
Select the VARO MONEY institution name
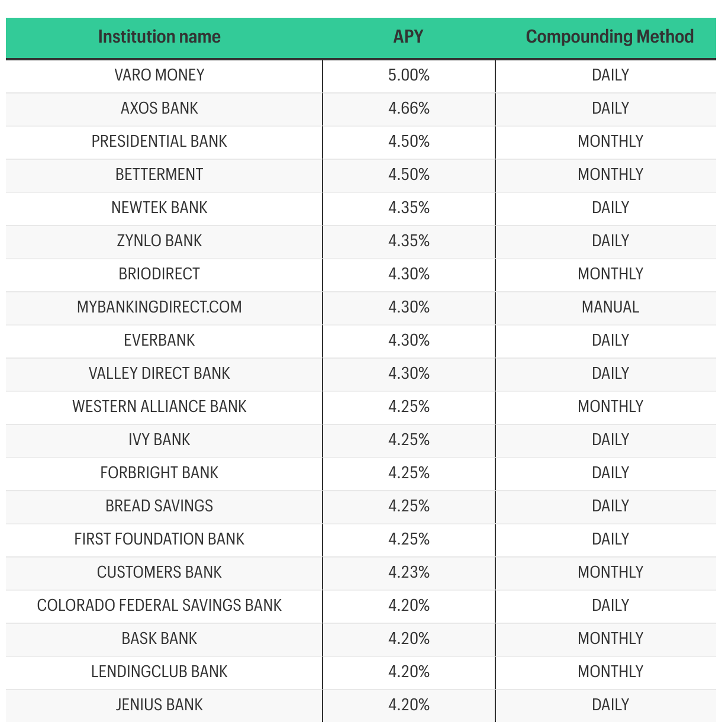[x=159, y=75]
